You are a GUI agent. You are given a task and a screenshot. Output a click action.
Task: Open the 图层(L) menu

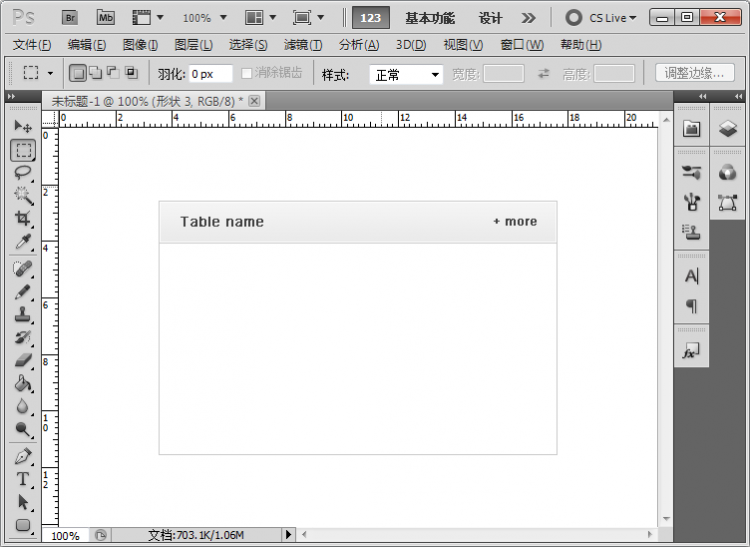click(193, 45)
